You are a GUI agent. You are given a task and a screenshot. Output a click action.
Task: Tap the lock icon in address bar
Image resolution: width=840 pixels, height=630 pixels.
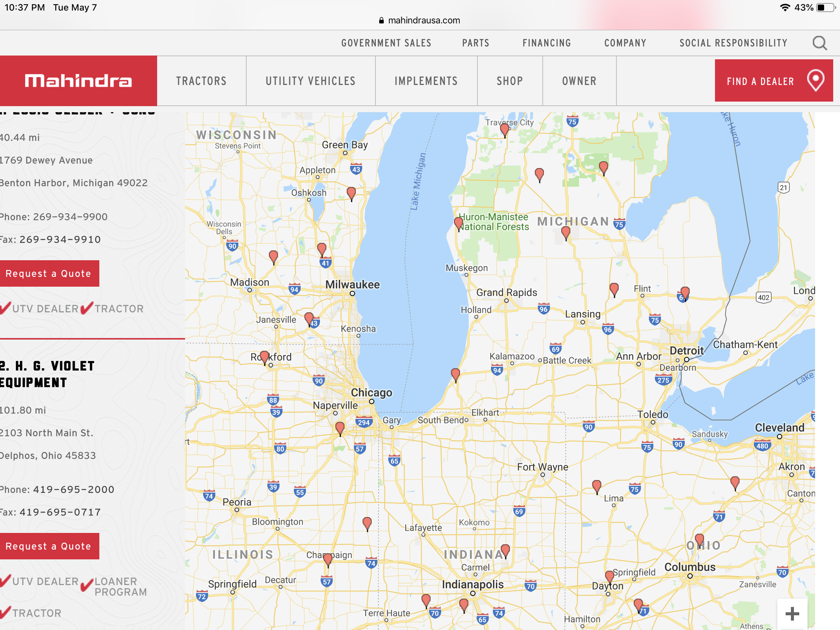pos(381,20)
